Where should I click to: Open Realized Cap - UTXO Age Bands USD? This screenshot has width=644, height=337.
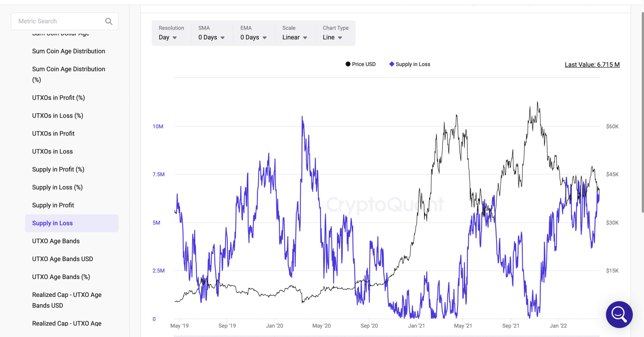click(x=67, y=300)
